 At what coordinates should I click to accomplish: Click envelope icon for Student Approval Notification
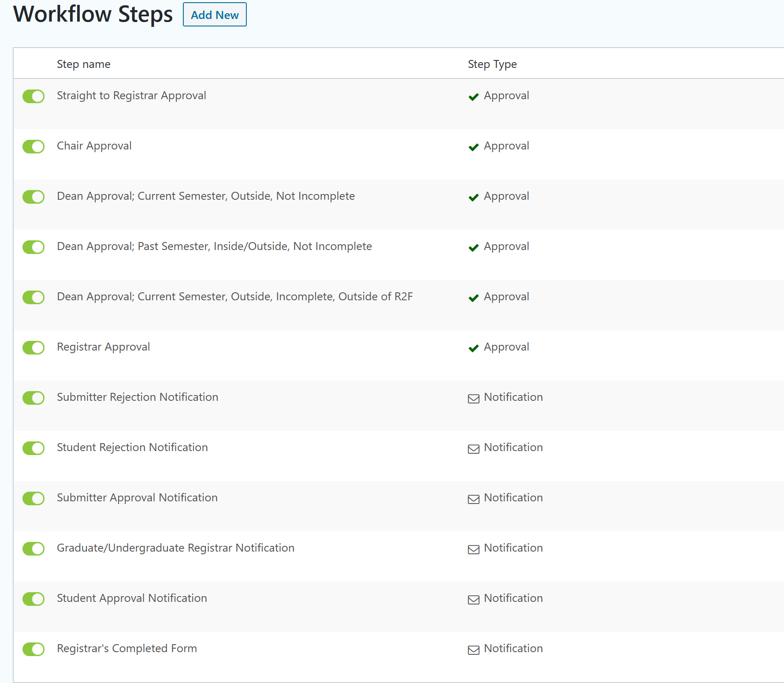[x=474, y=600]
